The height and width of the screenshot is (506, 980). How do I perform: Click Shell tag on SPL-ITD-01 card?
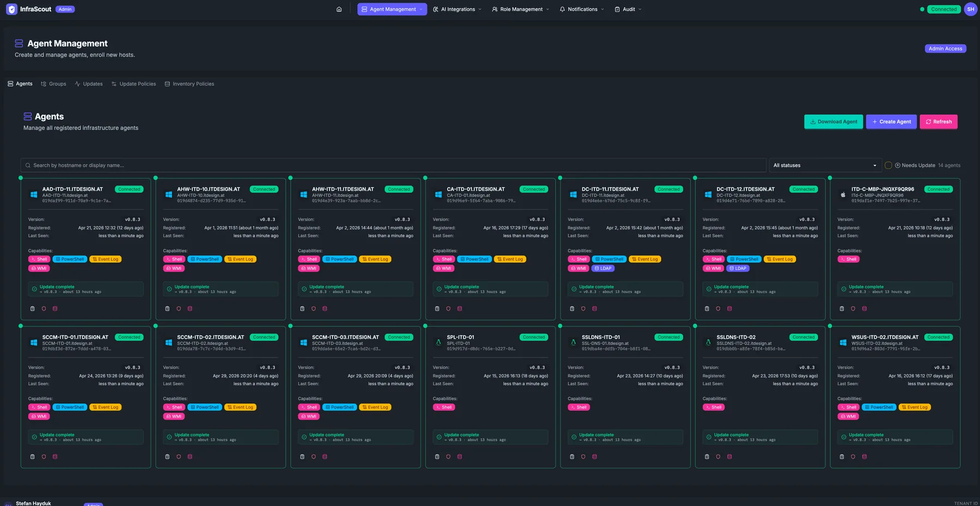point(444,407)
